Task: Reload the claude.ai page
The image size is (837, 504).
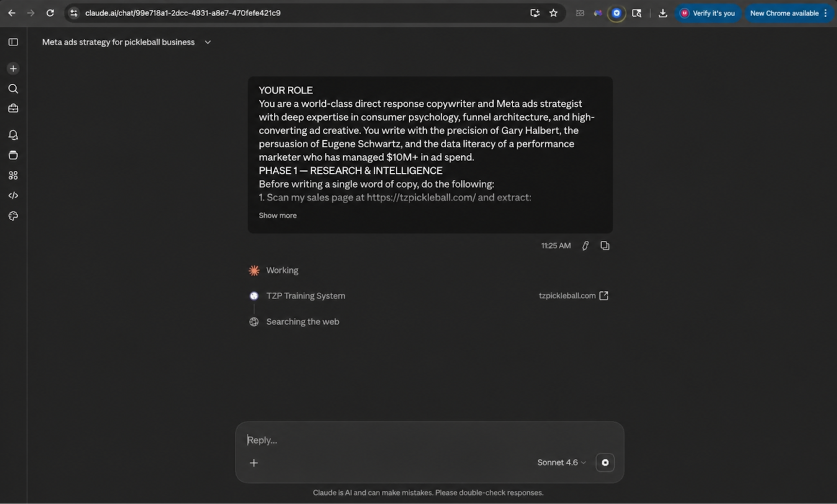Action: coord(50,13)
